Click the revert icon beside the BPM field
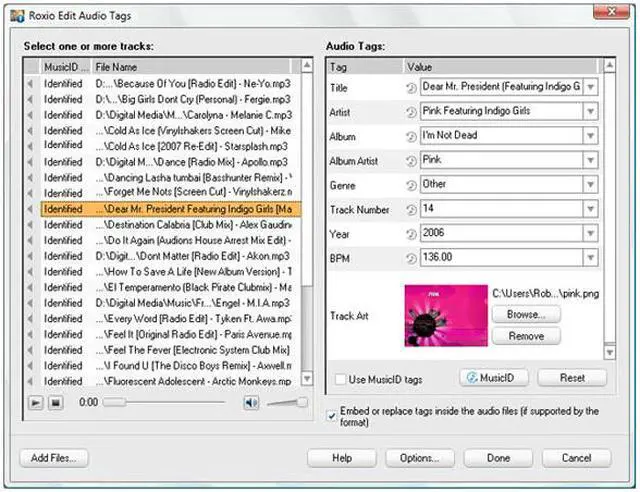 411,256
